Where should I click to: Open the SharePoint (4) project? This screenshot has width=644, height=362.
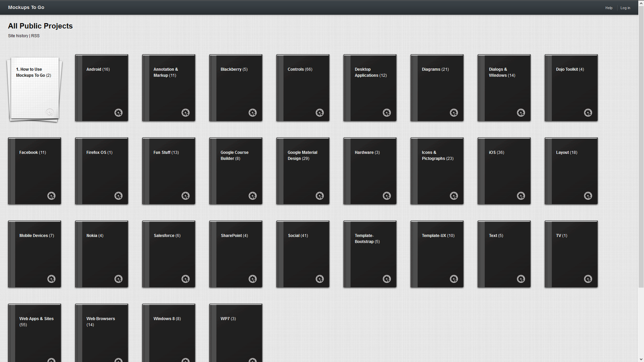coord(236,254)
